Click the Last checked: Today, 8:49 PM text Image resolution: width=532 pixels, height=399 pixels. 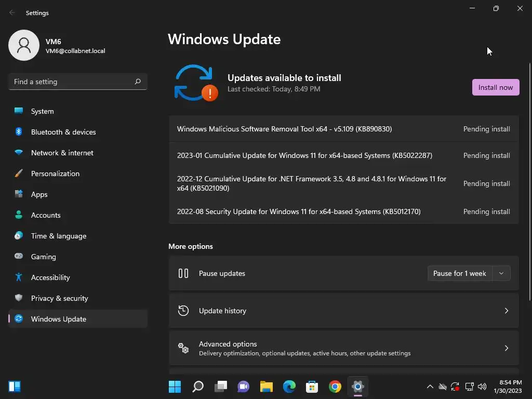274,89
